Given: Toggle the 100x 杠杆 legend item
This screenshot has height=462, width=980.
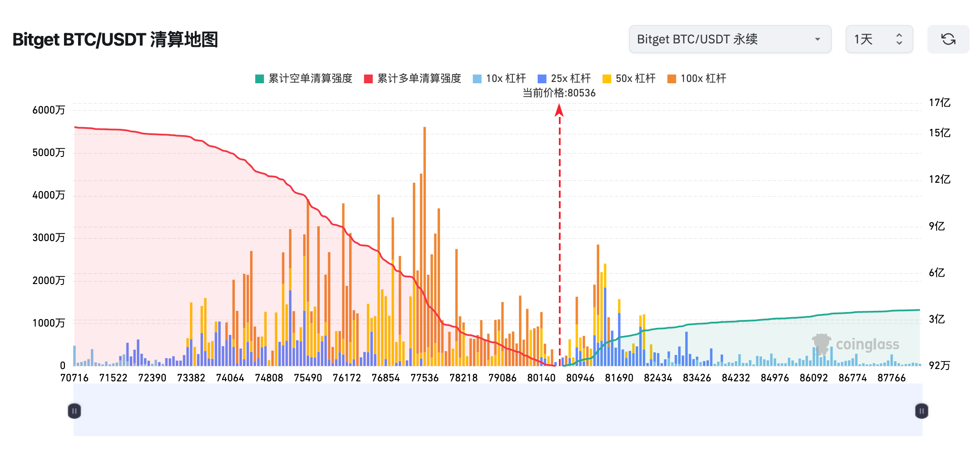Looking at the screenshot, I should (x=697, y=78).
